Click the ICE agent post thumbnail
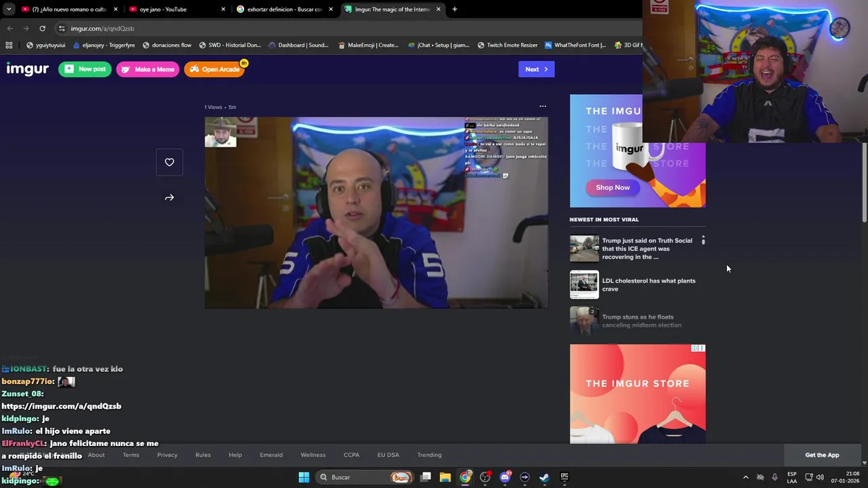 (584, 249)
